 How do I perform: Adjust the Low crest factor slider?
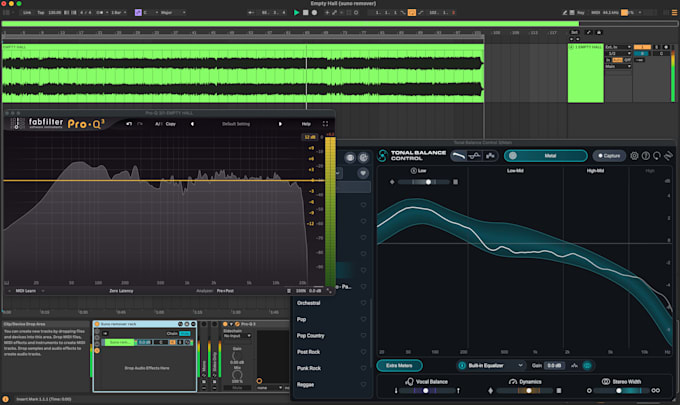pyautogui.click(x=424, y=182)
